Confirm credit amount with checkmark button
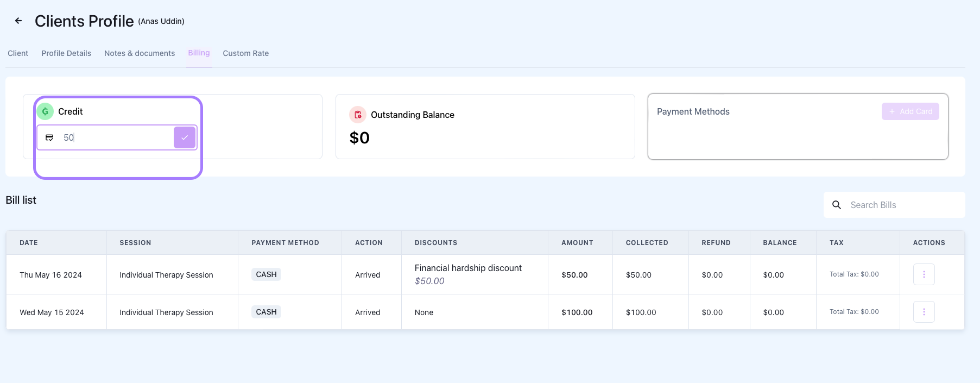 tap(185, 137)
